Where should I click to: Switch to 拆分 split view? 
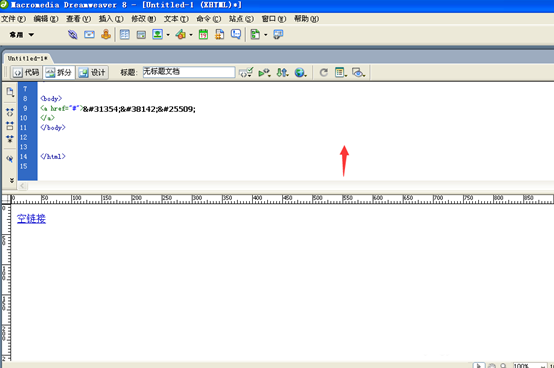pos(59,72)
